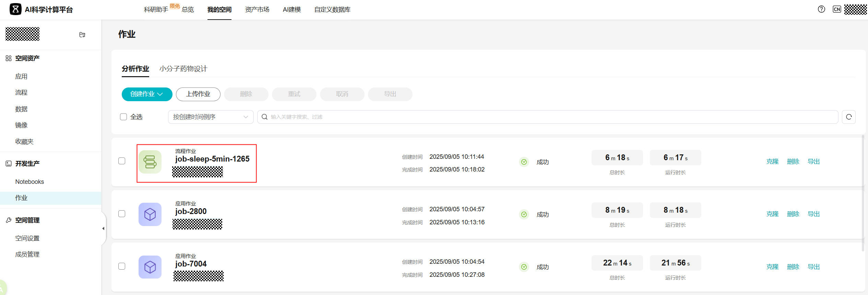Viewport: 868px width, 295px height.
Task: Expand the 按创建时间倒序 sort dropdown
Action: pos(211,117)
